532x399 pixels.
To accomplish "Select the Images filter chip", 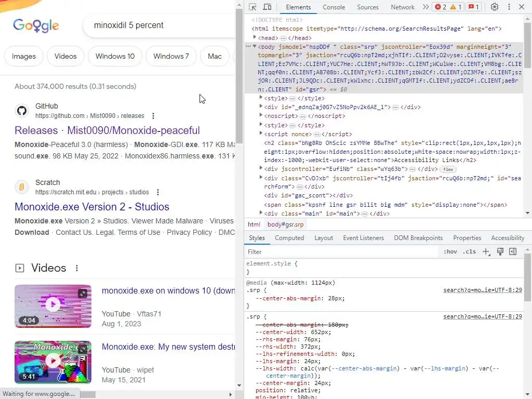I will pos(24,56).
